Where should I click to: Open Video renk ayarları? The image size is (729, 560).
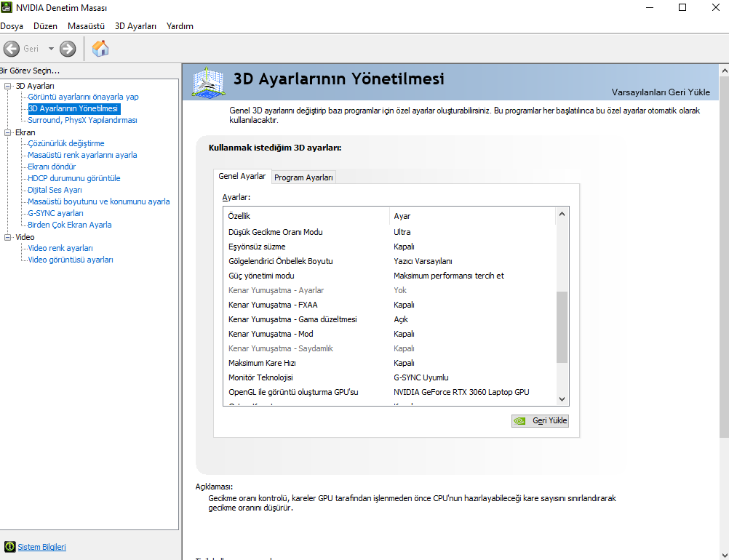click(x=60, y=248)
